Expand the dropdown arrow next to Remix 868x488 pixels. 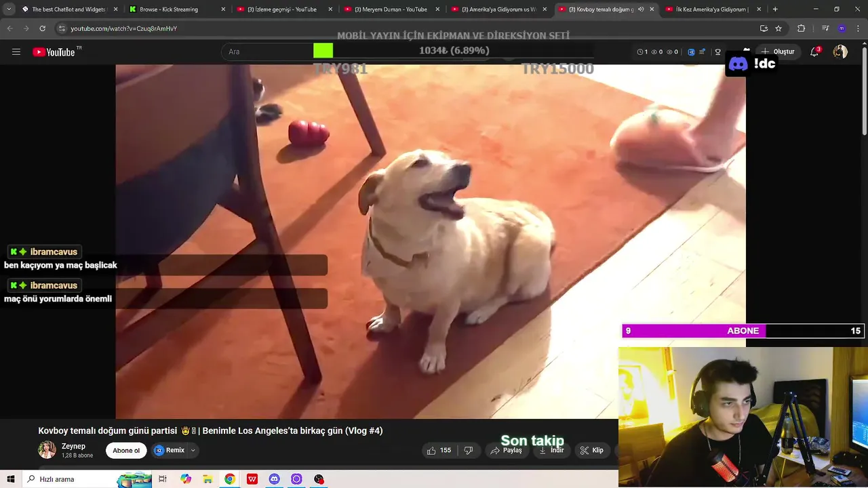(x=193, y=450)
